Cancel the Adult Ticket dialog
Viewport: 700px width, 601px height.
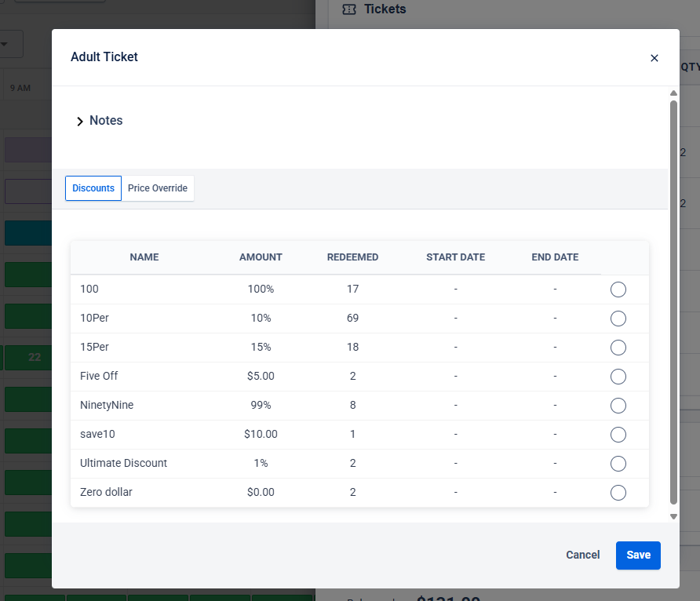pos(582,555)
